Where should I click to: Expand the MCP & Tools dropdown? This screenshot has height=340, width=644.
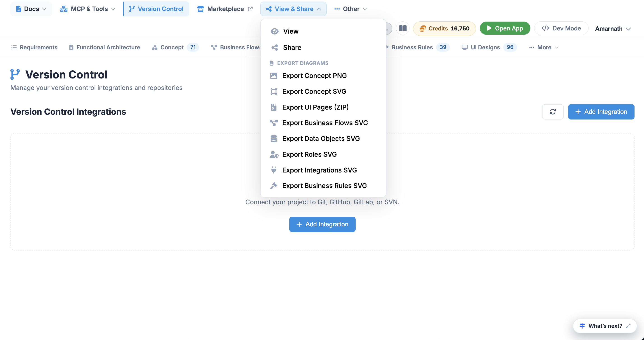tap(88, 9)
